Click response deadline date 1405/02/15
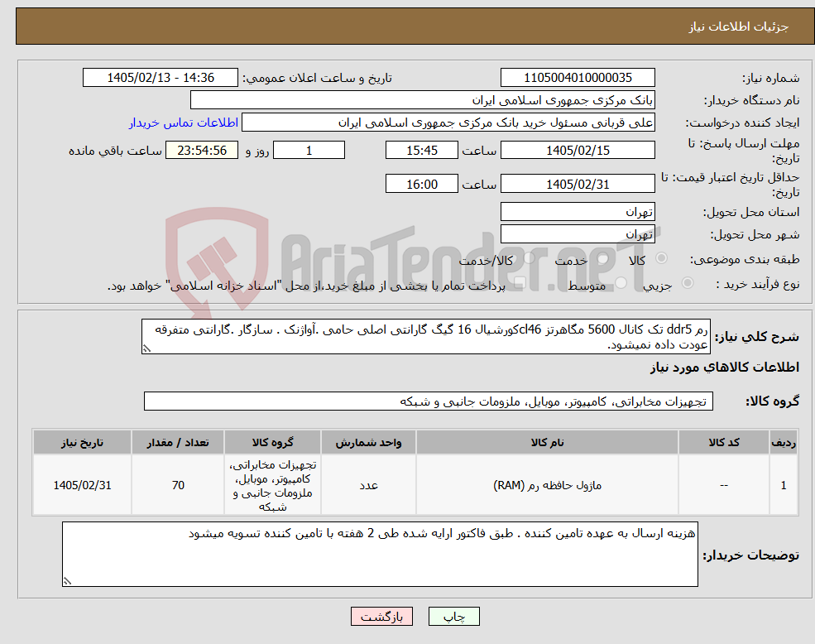This screenshot has width=815, height=644. click(x=578, y=151)
